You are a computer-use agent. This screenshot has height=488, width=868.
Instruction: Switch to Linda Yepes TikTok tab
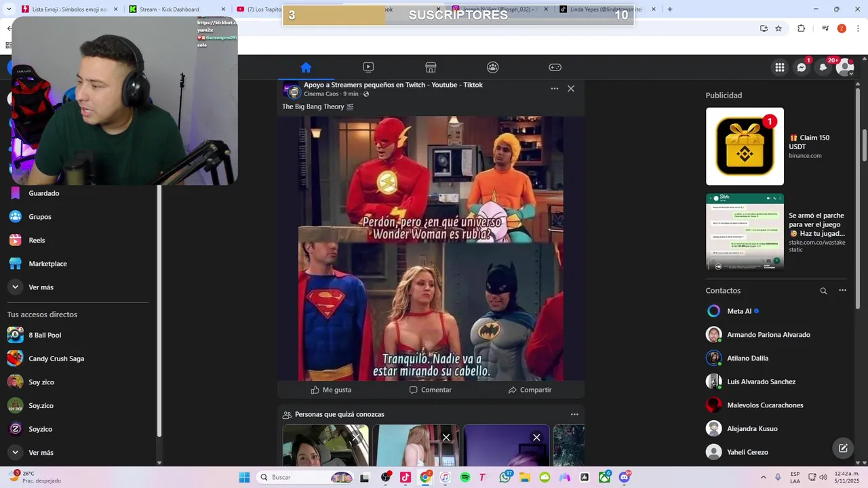click(x=606, y=9)
